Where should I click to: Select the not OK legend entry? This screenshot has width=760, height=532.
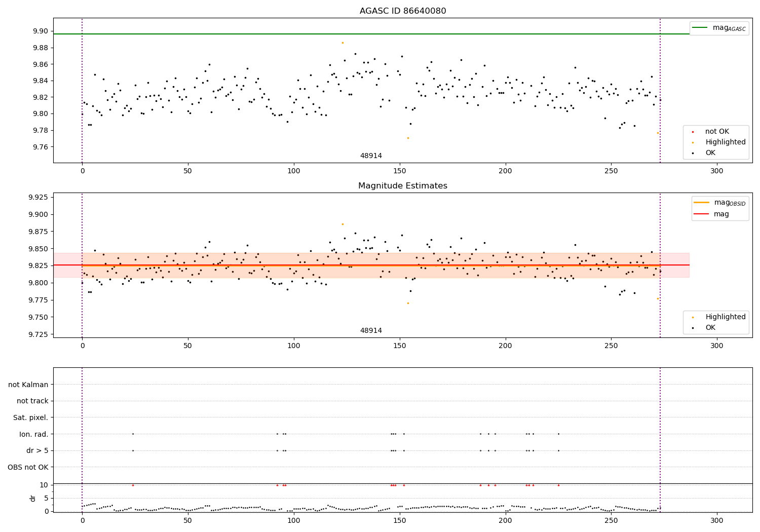click(x=717, y=132)
